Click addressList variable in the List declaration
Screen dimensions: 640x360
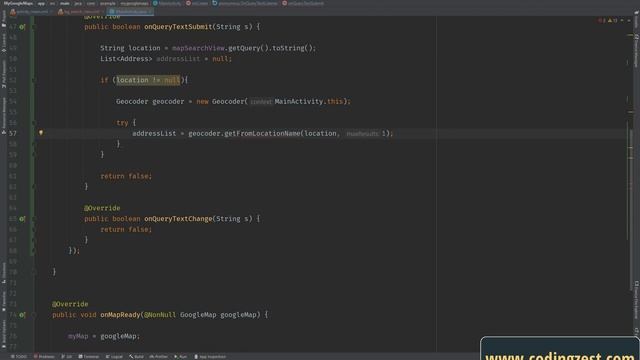(178, 59)
